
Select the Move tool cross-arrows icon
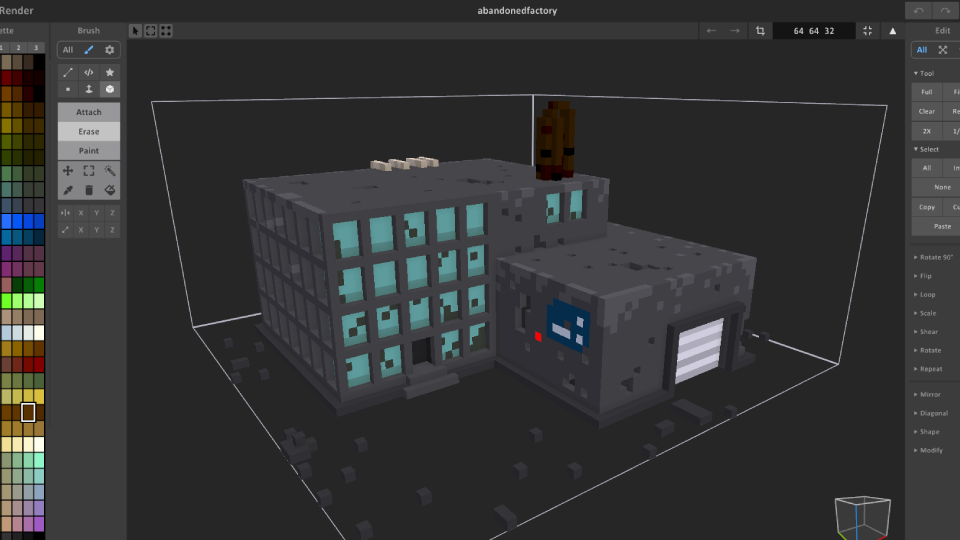tap(68, 171)
